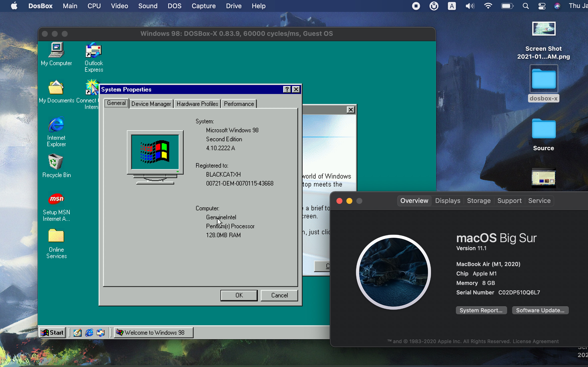Click the System Properties help question-mark button
Image resolution: width=588 pixels, height=367 pixels.
coord(287,90)
